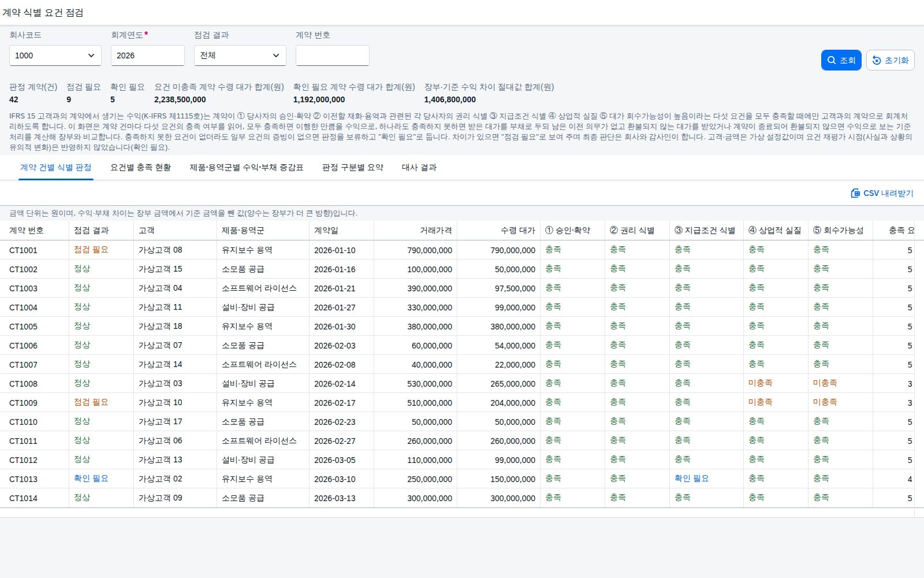
Task: Click summary value 1,406,800,000
Action: pos(450,99)
